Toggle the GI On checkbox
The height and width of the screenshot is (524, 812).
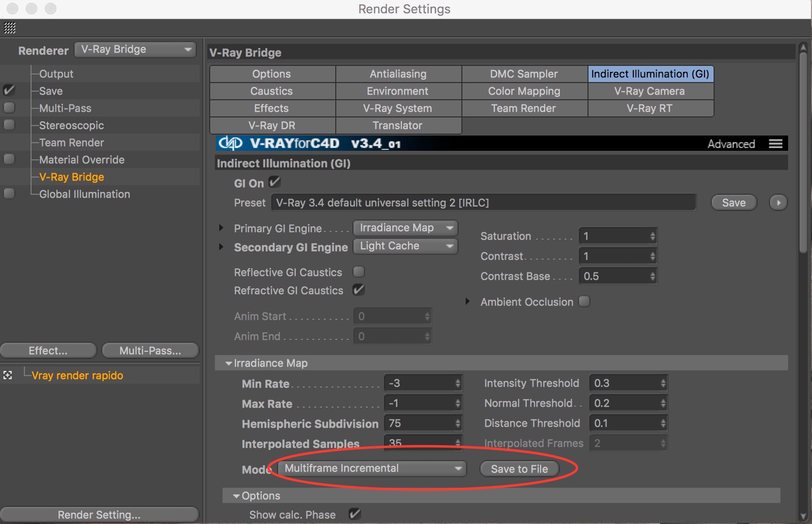click(274, 182)
